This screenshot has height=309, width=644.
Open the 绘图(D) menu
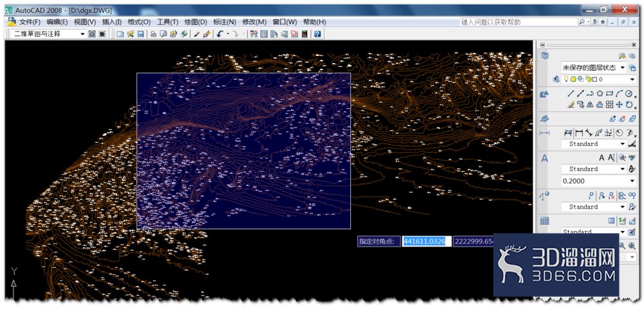pos(195,22)
